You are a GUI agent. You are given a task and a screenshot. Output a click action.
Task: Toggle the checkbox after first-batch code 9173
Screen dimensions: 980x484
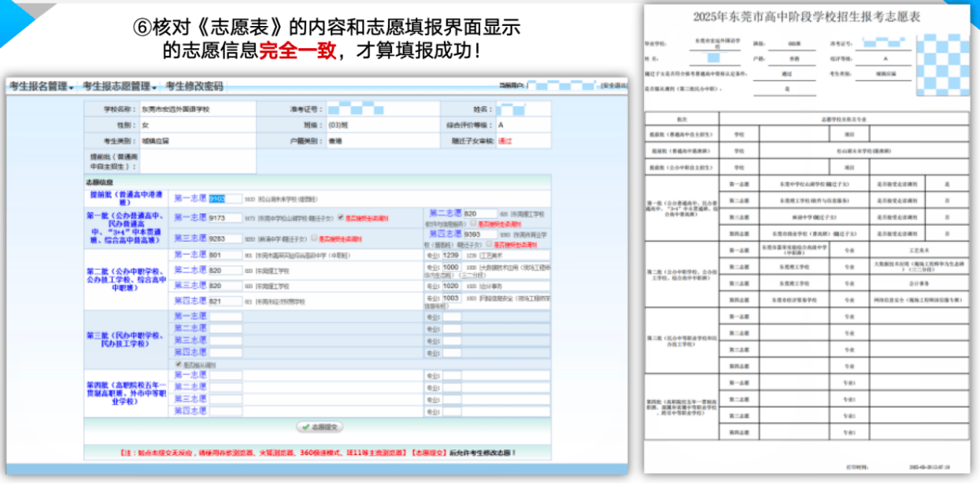coord(340,218)
